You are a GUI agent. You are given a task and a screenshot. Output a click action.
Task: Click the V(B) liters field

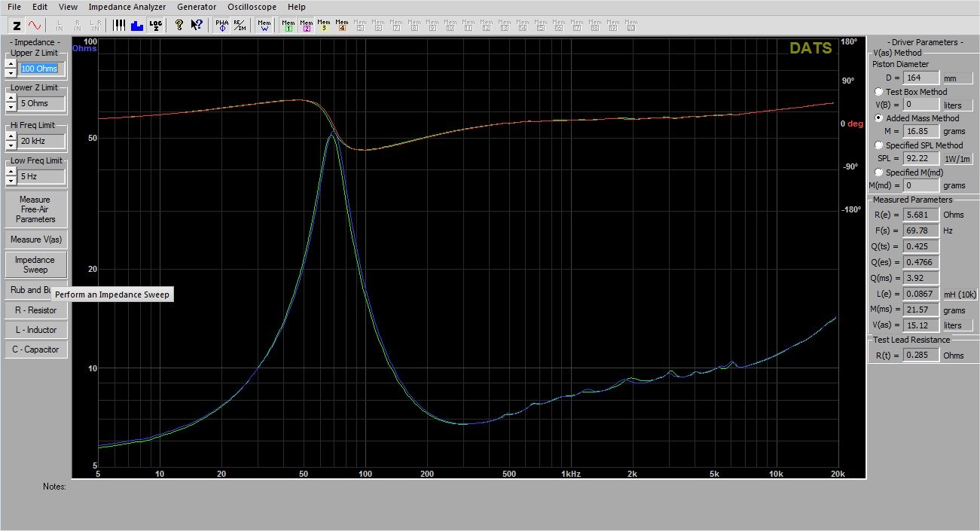pyautogui.click(x=920, y=105)
